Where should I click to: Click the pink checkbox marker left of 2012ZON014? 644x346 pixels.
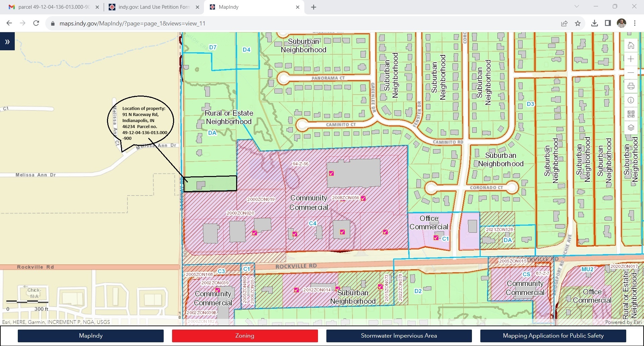(297, 290)
